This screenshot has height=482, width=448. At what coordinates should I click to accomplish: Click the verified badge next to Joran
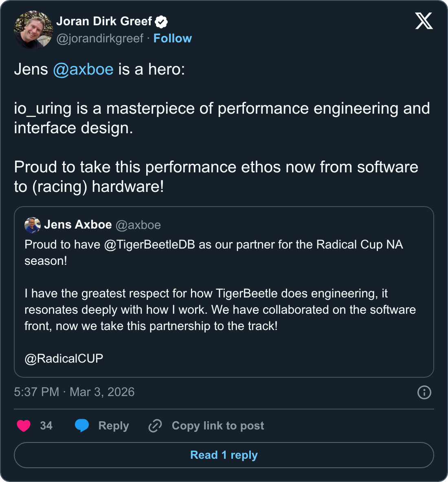pyautogui.click(x=162, y=21)
